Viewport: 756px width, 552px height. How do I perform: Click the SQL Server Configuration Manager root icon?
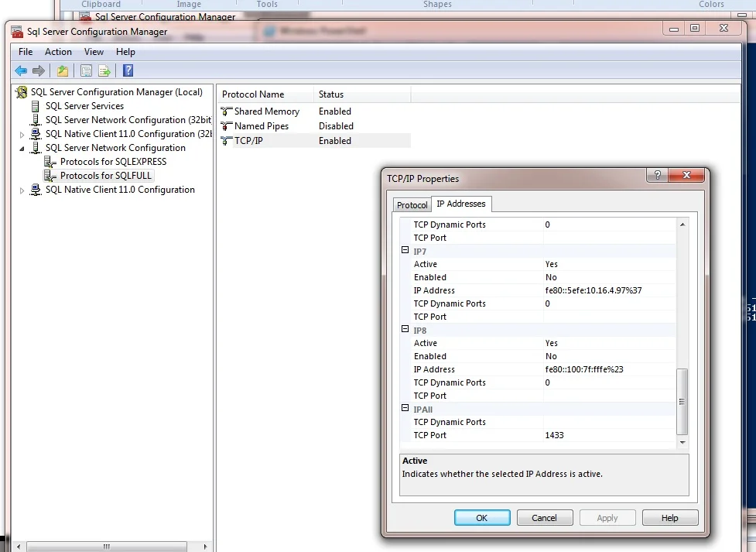tap(22, 91)
